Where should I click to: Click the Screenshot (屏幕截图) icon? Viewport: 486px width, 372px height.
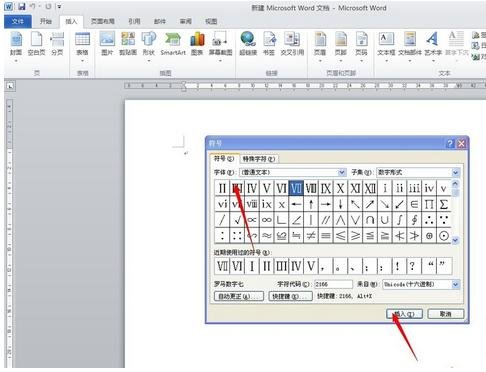pyautogui.click(x=220, y=39)
